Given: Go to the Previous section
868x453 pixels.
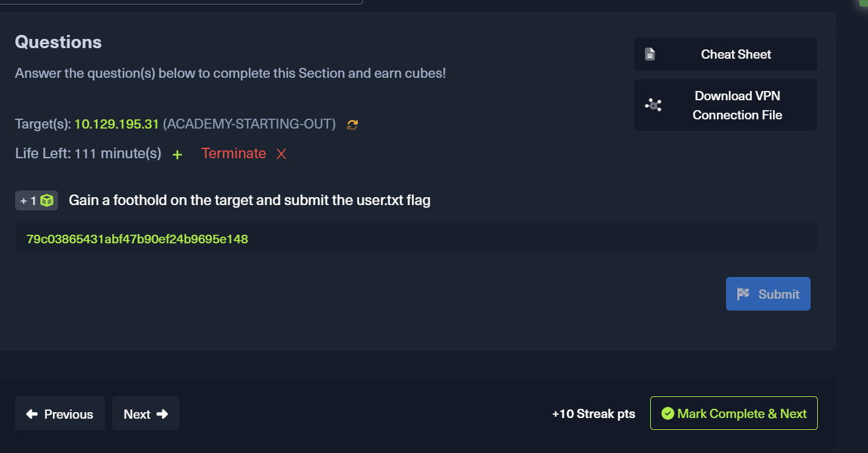Looking at the screenshot, I should (60, 414).
